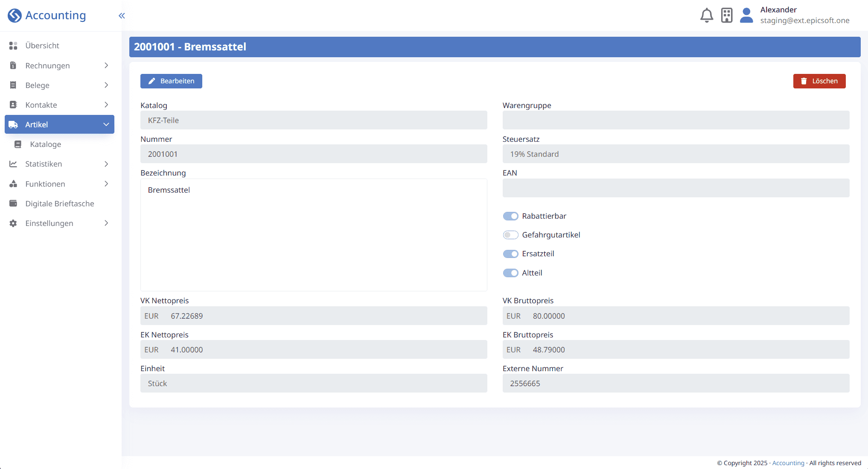Click the Statistiken chart icon
Viewport: 868px width, 469px height.
(x=13, y=164)
